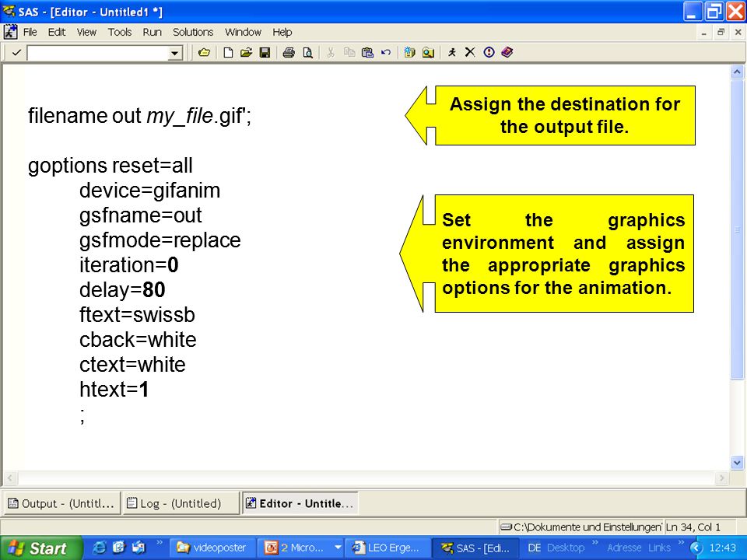Click the DE language indicator

point(534,548)
